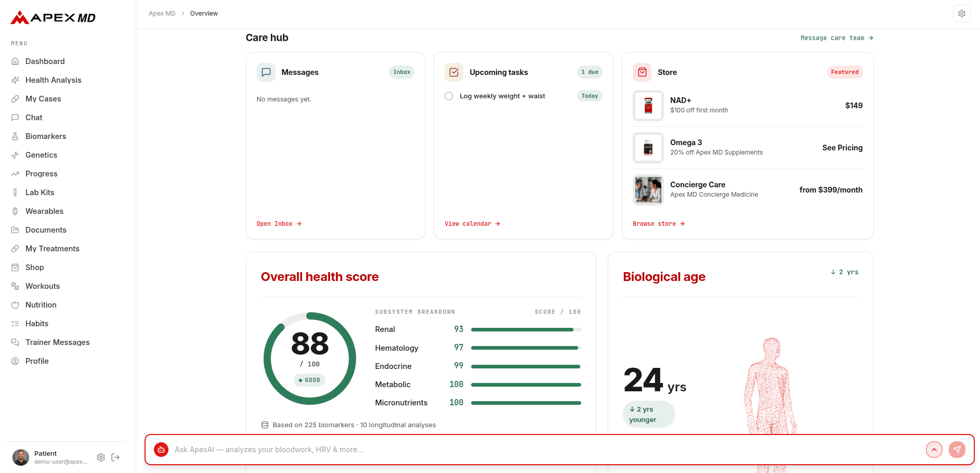Click the Workouts icon in sidebar

point(15,286)
